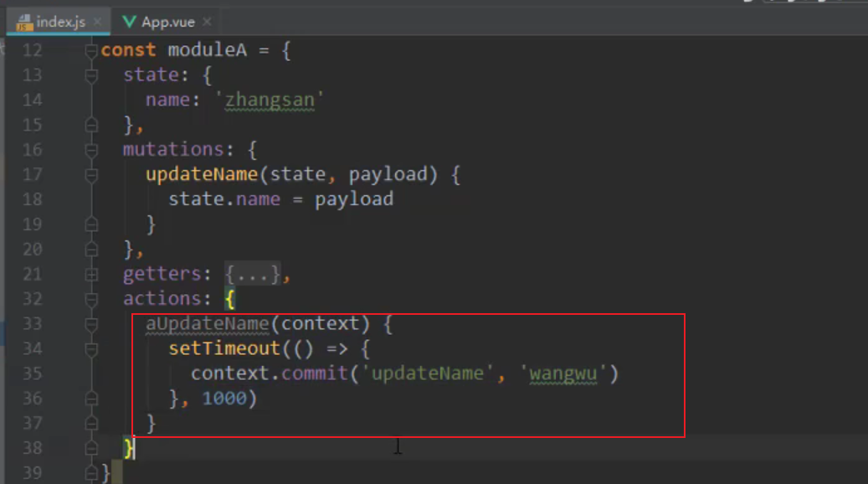This screenshot has width=868, height=484.
Task: Close the App.vue tab
Action: point(207,22)
